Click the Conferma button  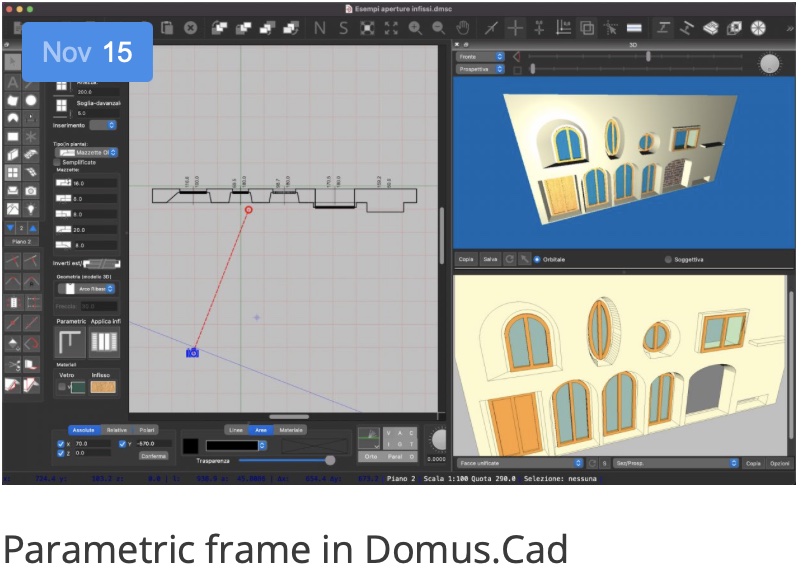coord(153,455)
